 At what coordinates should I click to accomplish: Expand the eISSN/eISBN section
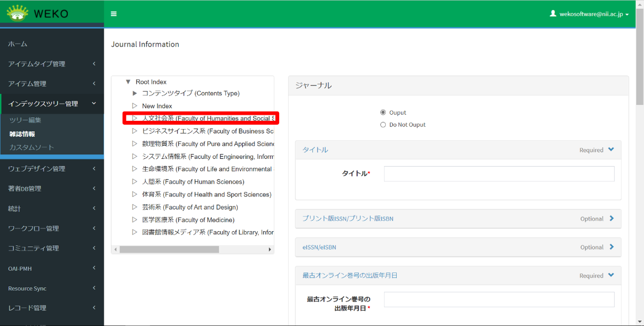click(x=611, y=247)
